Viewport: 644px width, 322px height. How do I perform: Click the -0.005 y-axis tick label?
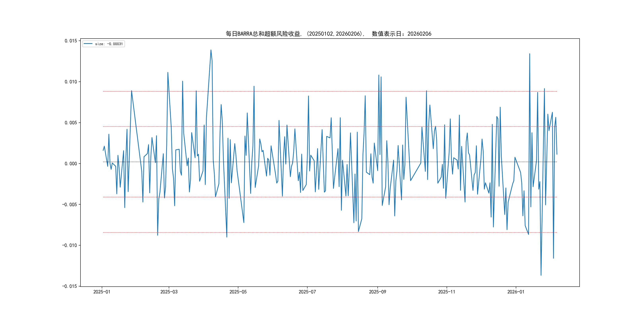tap(70, 205)
